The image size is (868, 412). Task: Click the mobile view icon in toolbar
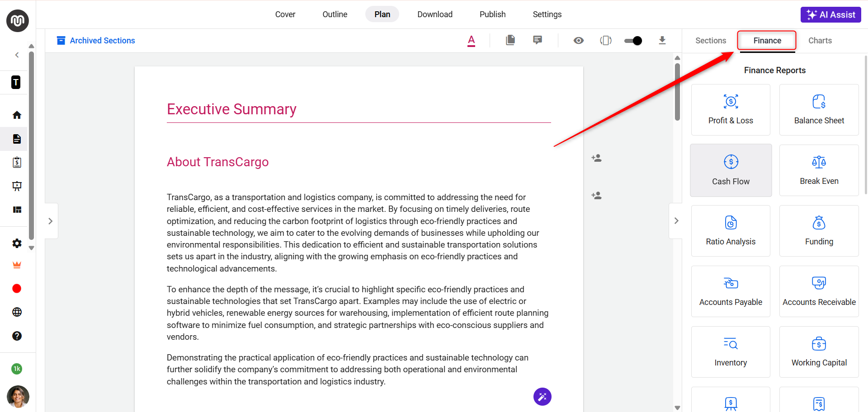pos(606,41)
